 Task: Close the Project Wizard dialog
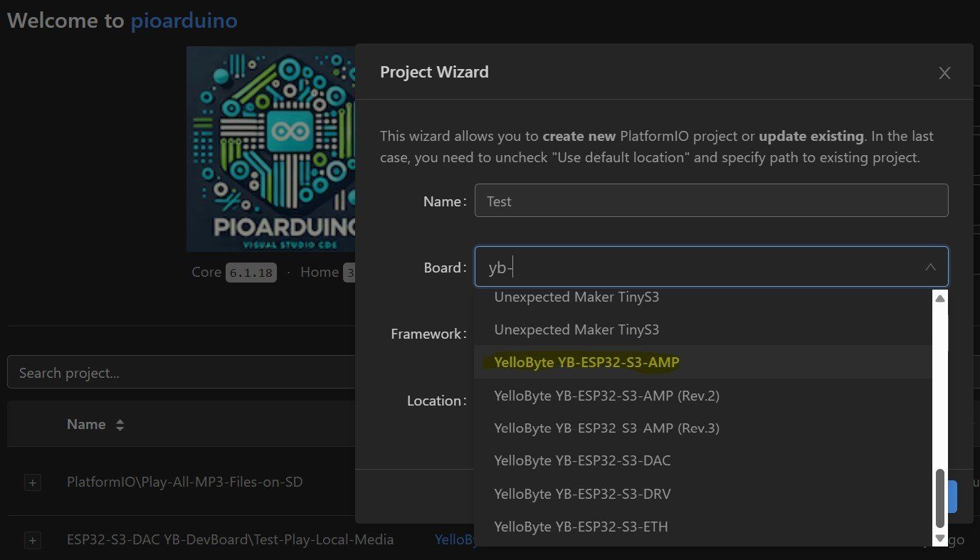pos(944,73)
